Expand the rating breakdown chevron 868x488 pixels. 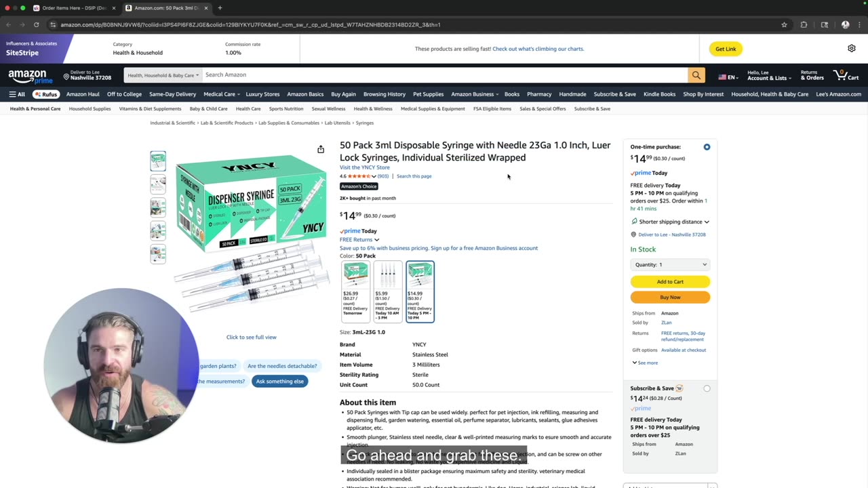(374, 176)
